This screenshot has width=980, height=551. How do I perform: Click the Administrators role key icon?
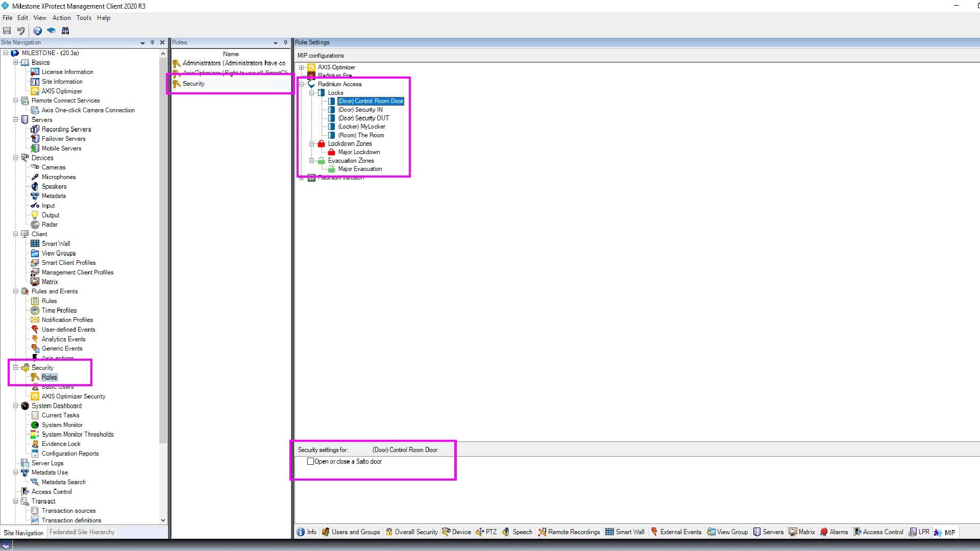point(177,63)
